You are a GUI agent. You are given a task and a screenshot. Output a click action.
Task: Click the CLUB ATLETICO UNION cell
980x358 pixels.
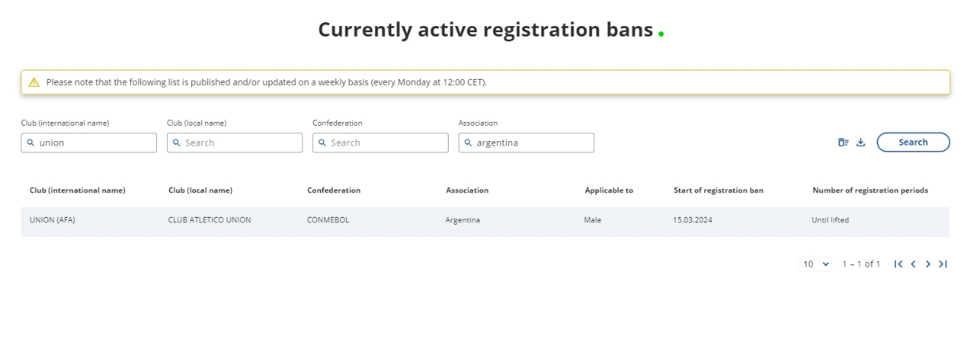click(x=209, y=221)
